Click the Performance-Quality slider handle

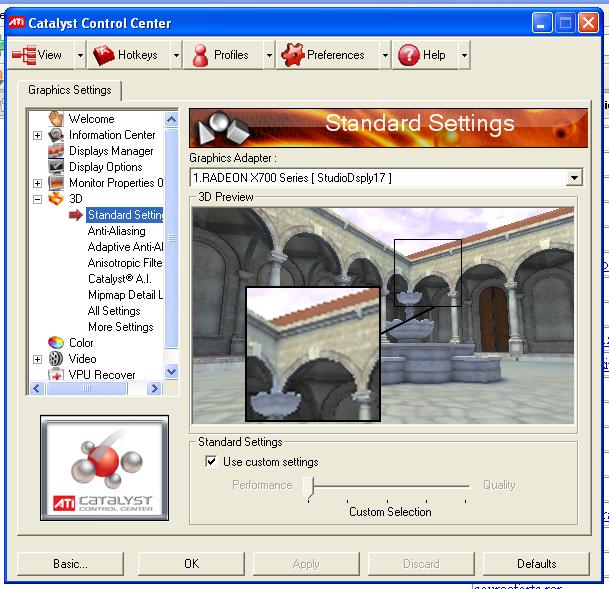tap(308, 487)
